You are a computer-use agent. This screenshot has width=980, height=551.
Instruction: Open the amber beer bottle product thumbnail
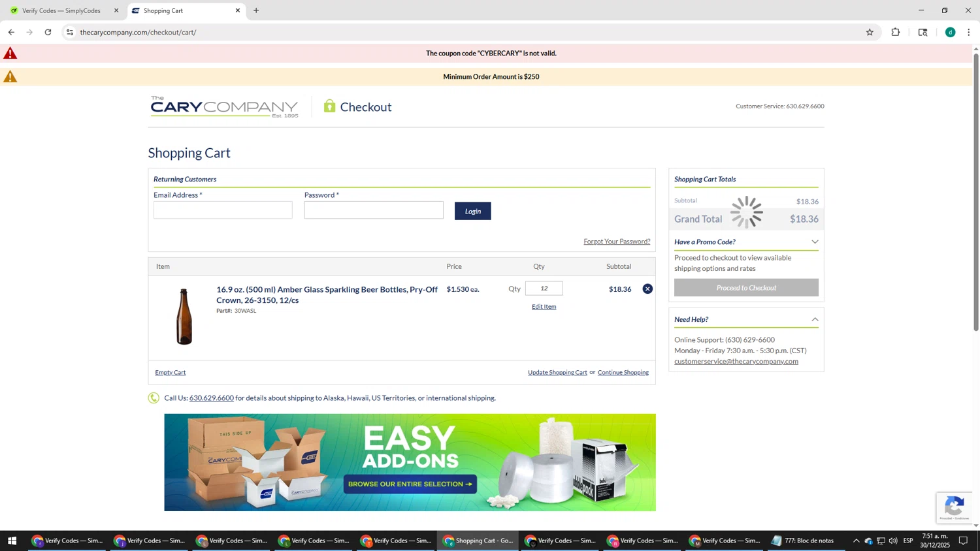(x=184, y=317)
